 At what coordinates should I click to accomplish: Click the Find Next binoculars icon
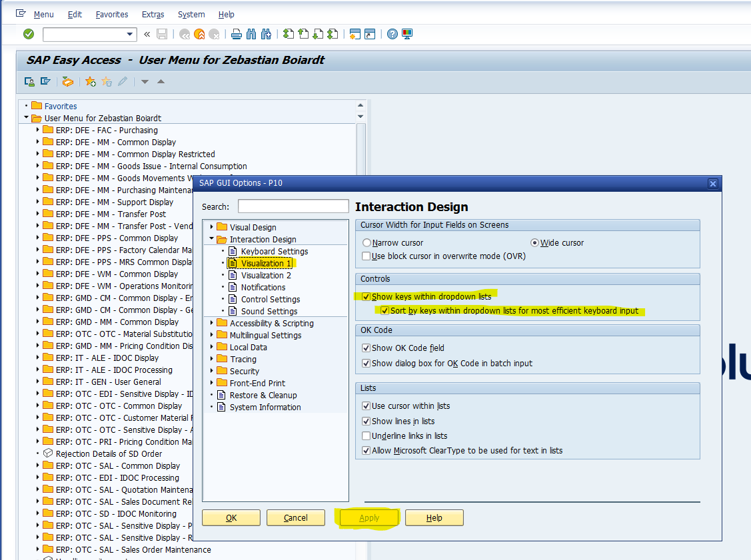tap(267, 34)
